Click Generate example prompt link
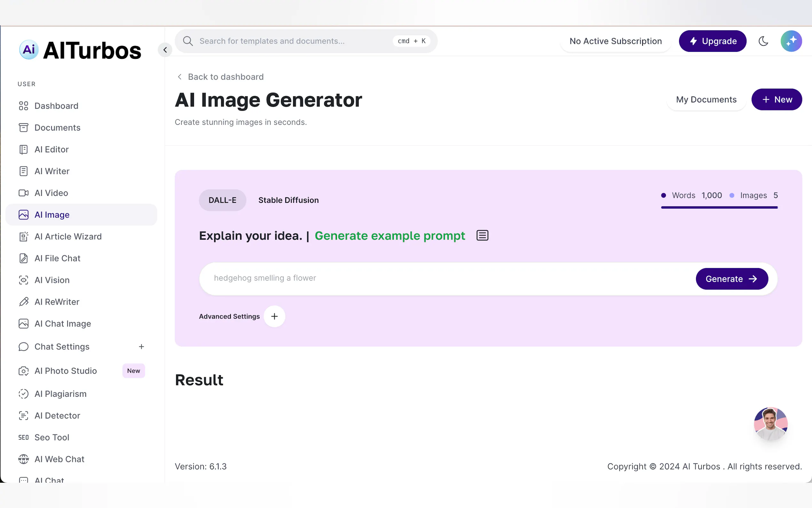812x508 pixels. coord(390,236)
